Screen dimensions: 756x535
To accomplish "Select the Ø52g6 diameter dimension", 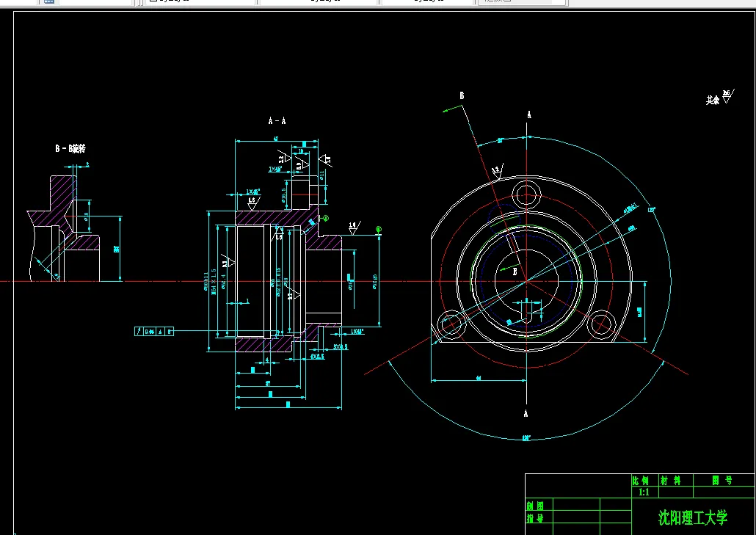I will coord(374,282).
